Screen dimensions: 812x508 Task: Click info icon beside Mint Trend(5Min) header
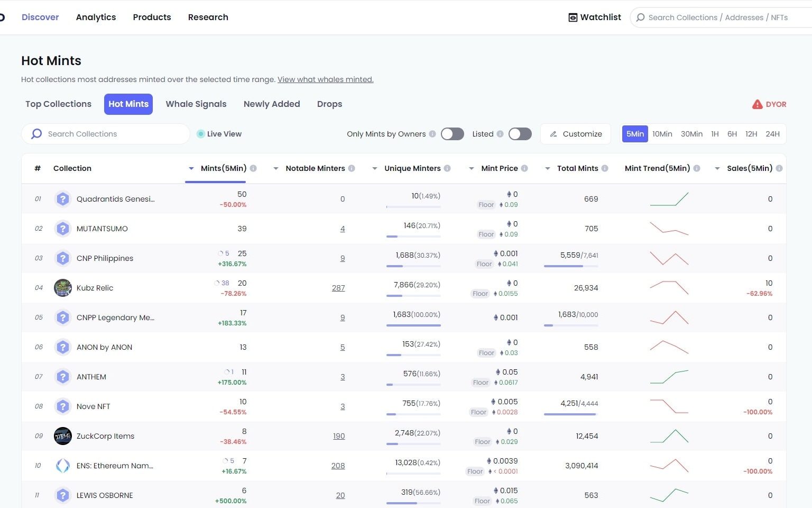697,168
